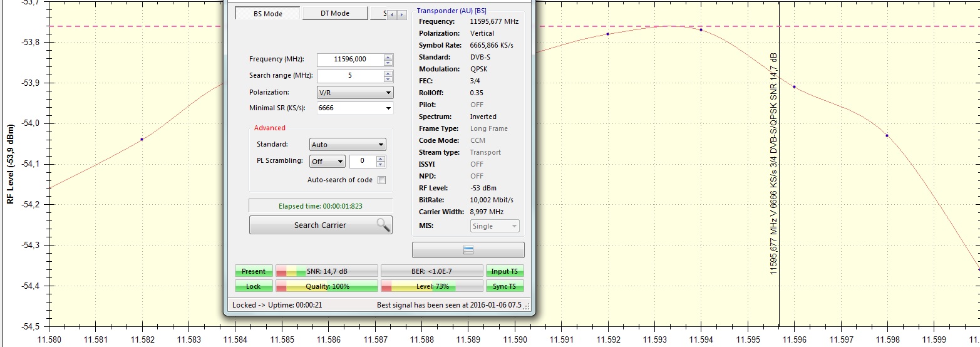Click the Modulation value QPSK
The height and width of the screenshot is (347, 980).
[479, 69]
